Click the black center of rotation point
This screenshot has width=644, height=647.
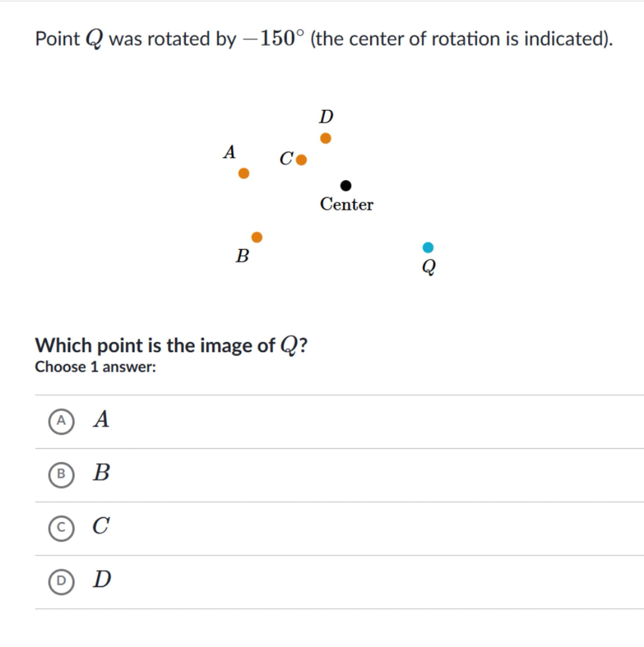346,186
